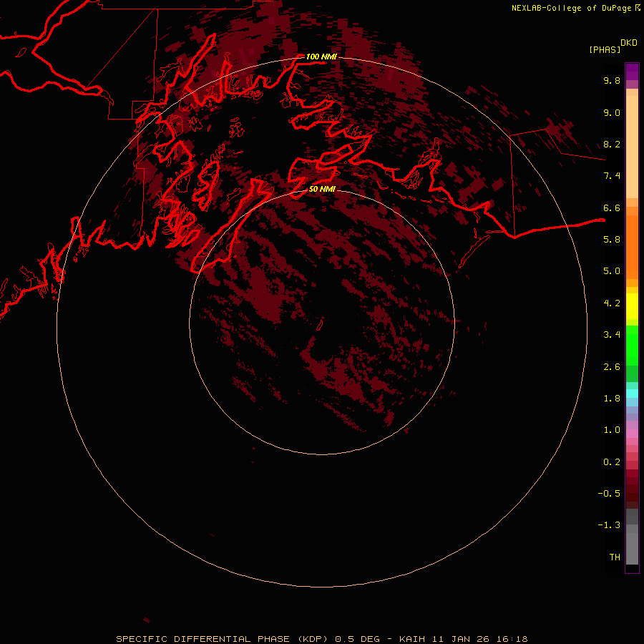Viewport: 644px width, 644px height.
Task: Click the 1.8 colorbar value
Action: tap(612, 399)
